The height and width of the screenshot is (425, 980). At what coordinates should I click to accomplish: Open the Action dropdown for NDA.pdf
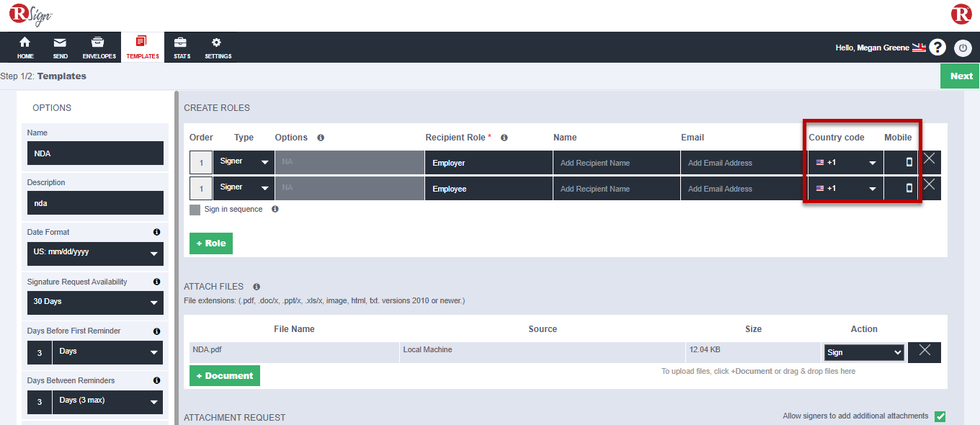click(864, 352)
